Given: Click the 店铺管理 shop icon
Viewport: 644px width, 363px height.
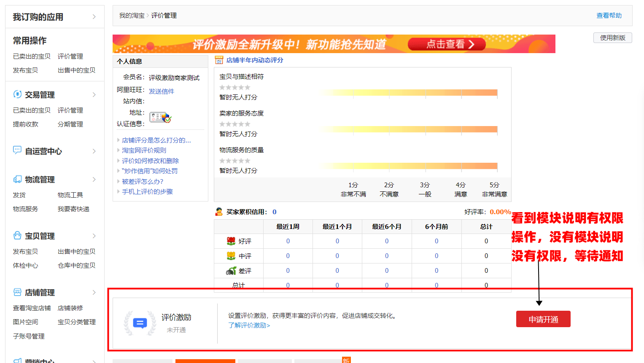Looking at the screenshot, I should (17, 292).
